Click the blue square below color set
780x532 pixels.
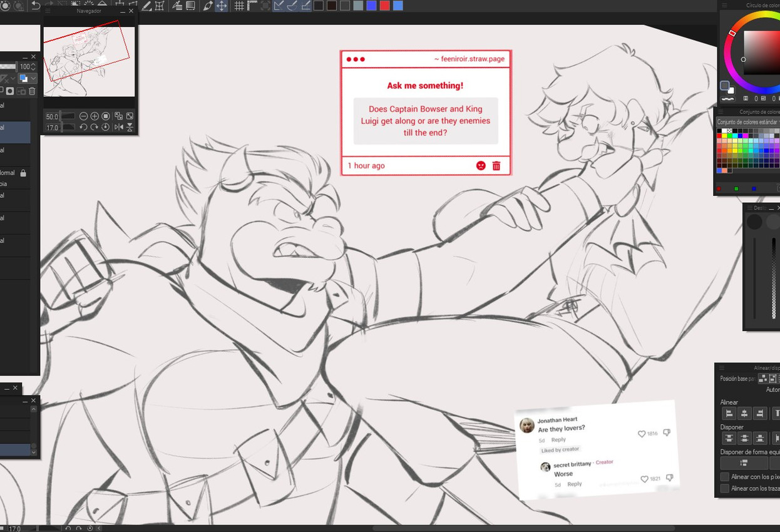click(x=754, y=188)
